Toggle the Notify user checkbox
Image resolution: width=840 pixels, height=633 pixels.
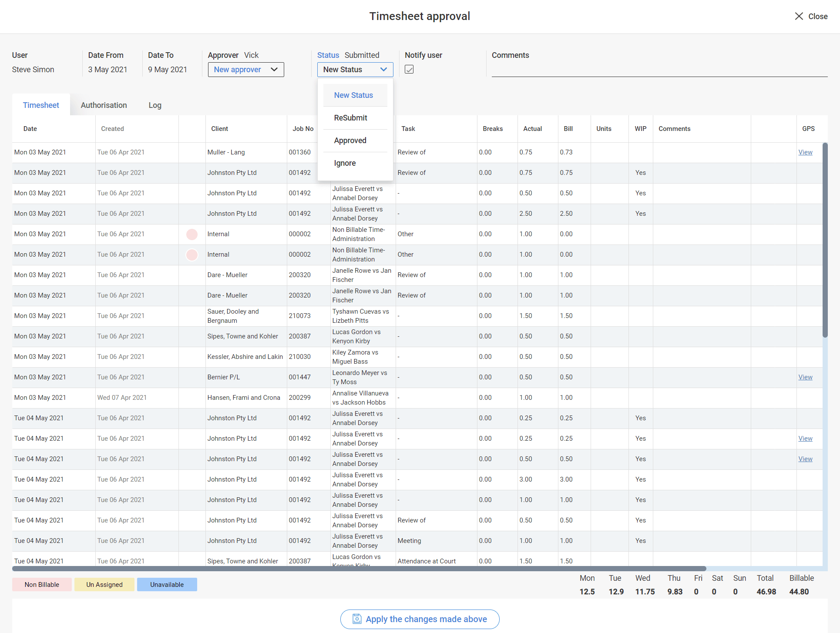[x=409, y=69]
